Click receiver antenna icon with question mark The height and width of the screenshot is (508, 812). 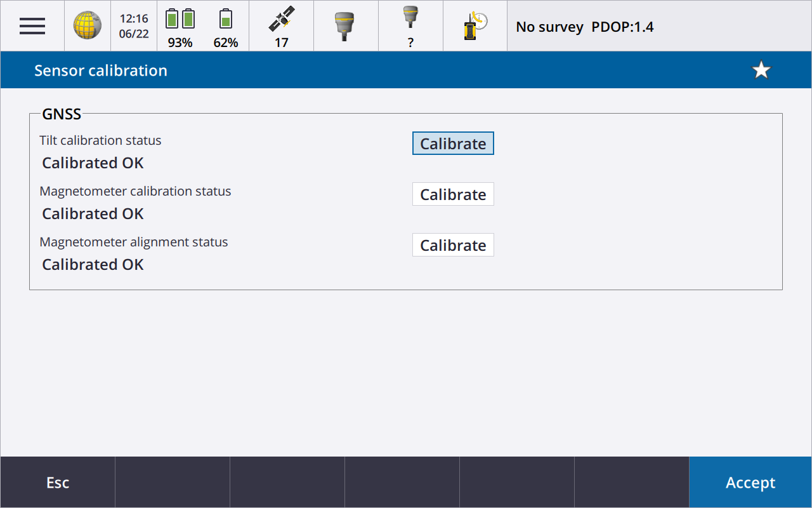(410, 26)
